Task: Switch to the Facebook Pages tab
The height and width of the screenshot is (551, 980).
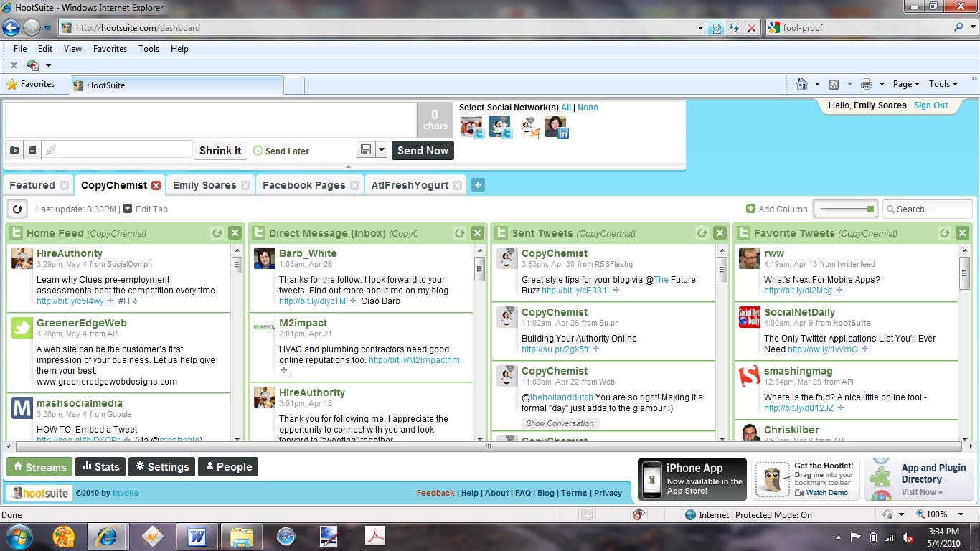Action: (304, 185)
